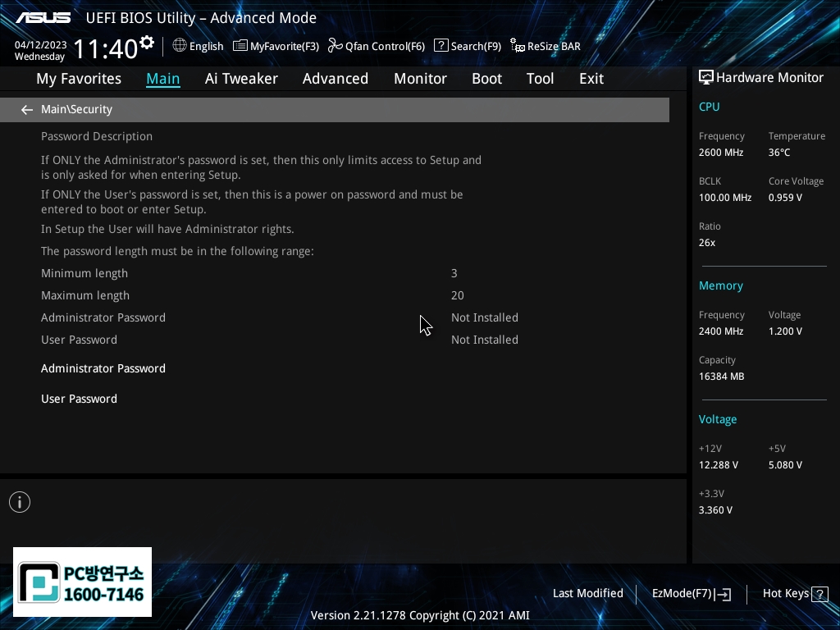Set the User Password option
Image resolution: width=840 pixels, height=630 pixels.
79,399
